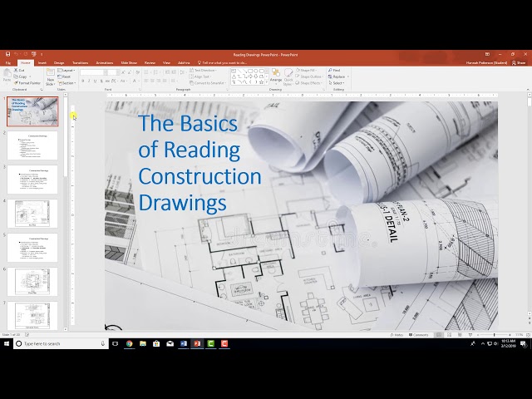Viewport: 532px width, 399px height.
Task: Toggle text shadow formatting
Action: pyautogui.click(x=101, y=81)
